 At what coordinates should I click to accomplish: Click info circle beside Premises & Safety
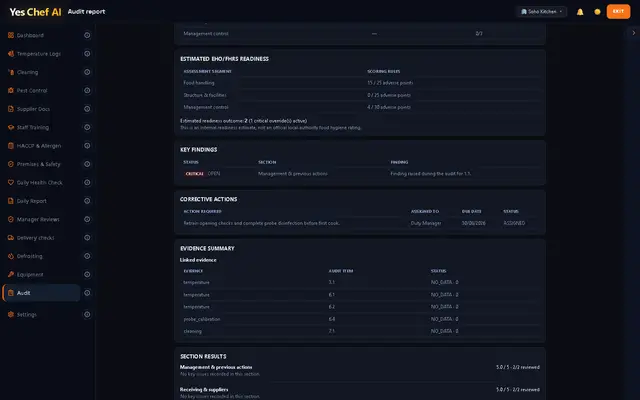pos(87,164)
